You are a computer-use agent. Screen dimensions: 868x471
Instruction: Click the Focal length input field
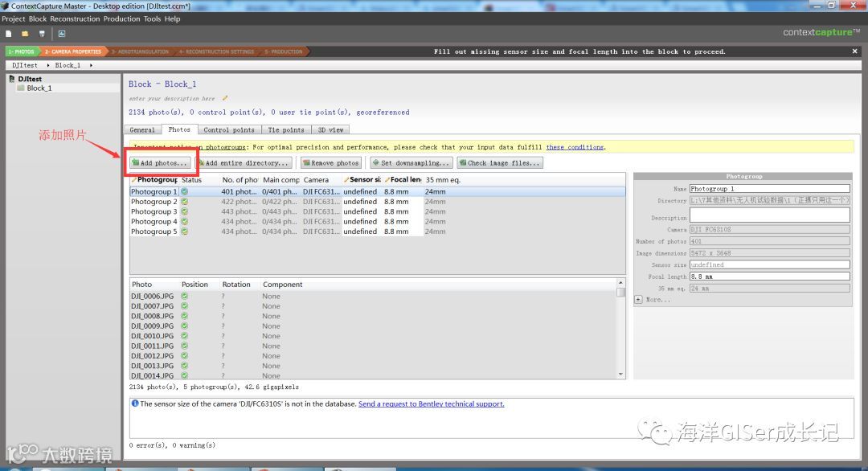coord(769,276)
